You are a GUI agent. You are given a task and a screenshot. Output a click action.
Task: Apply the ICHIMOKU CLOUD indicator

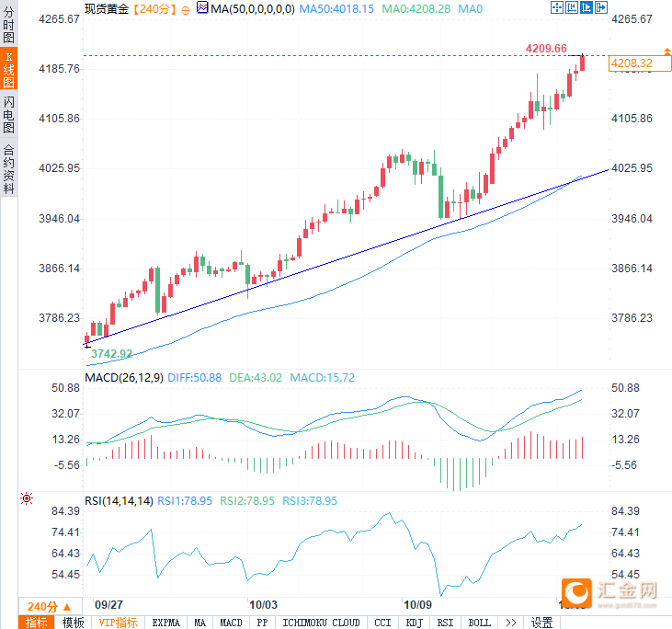click(321, 623)
